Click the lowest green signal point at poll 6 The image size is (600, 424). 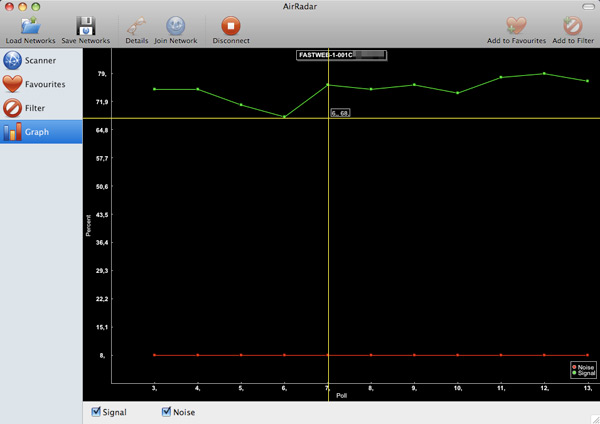click(284, 117)
